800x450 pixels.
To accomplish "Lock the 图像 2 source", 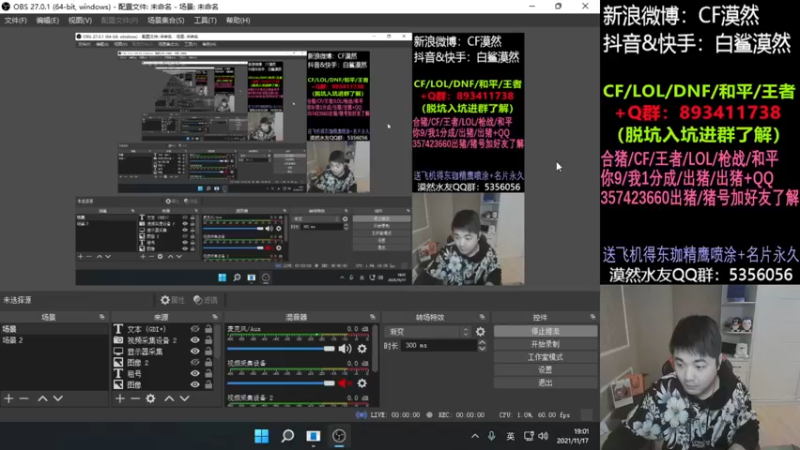I will pos(209,363).
